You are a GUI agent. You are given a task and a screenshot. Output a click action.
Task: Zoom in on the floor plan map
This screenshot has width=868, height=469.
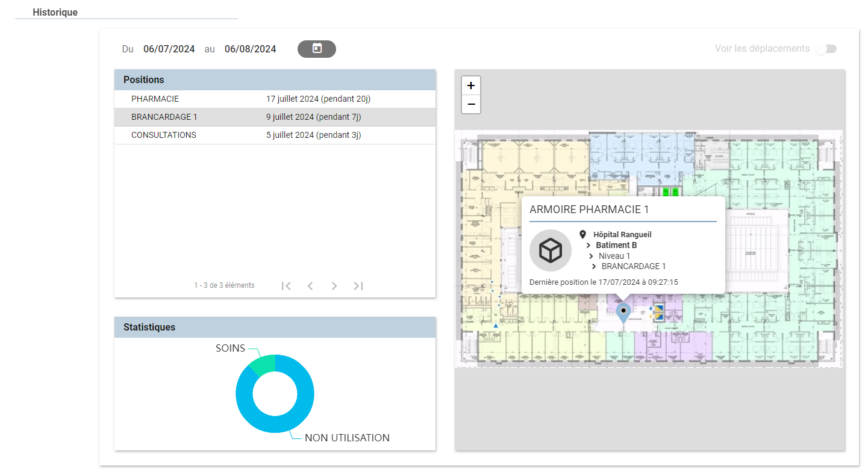pyautogui.click(x=471, y=85)
